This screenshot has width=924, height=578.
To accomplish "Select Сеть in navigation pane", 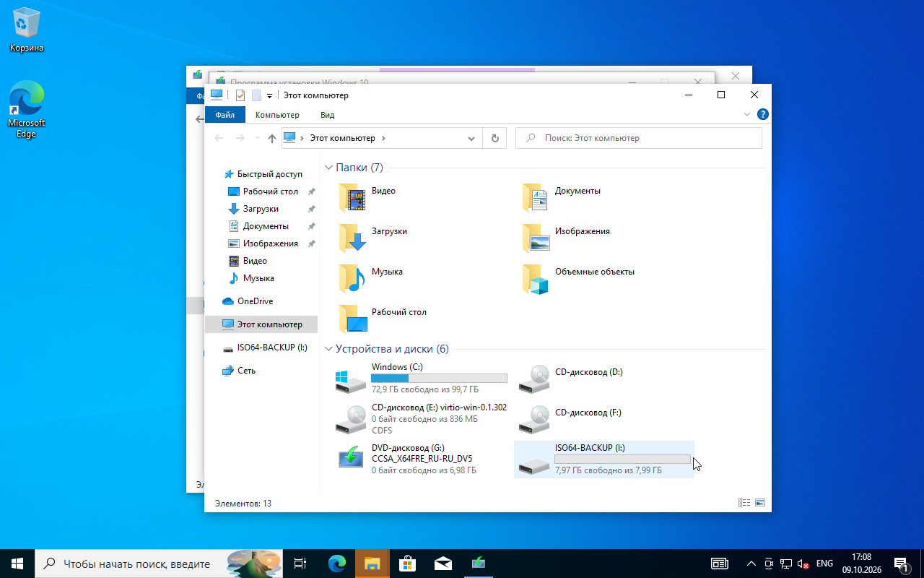I will click(x=246, y=371).
